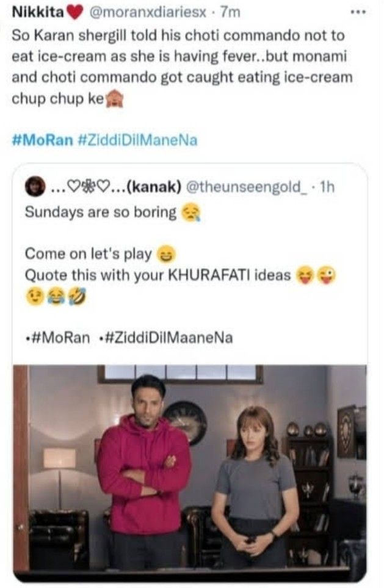Open the #MoRan hashtag in Nikkita's tweet
Image resolution: width=384 pixels, height=588 pixels.
tap(42, 140)
